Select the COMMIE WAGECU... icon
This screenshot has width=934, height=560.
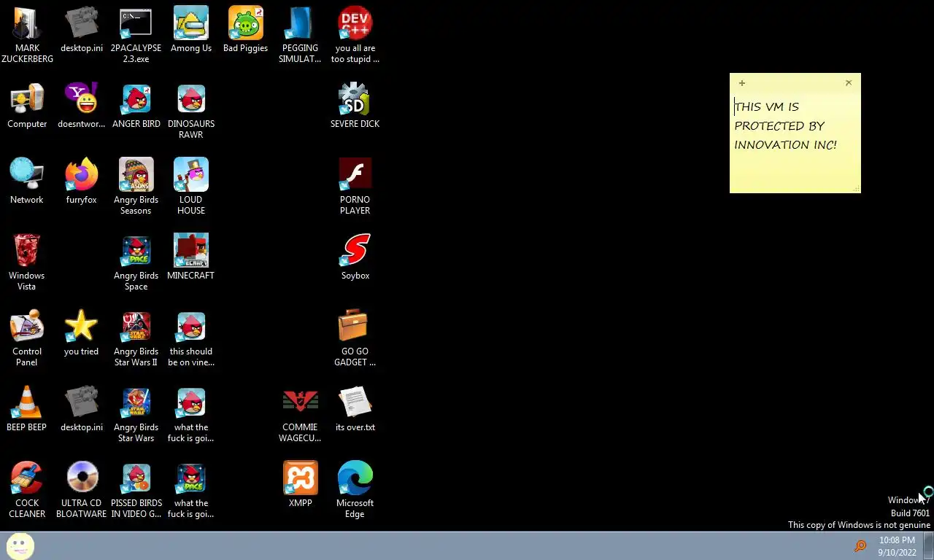(300, 413)
